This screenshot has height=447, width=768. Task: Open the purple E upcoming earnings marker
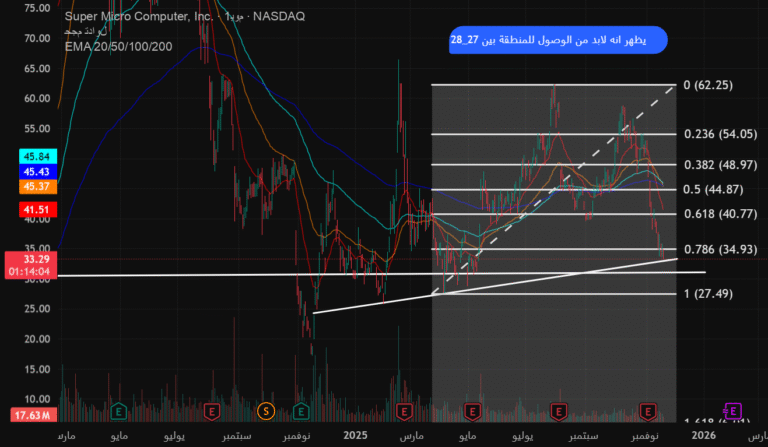(x=732, y=410)
